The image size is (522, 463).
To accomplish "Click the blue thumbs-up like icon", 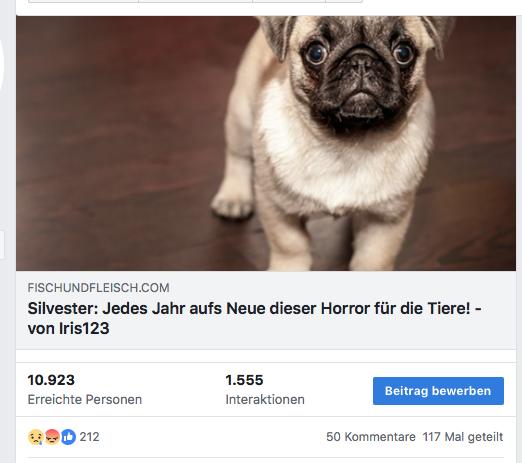I will (x=68, y=437).
